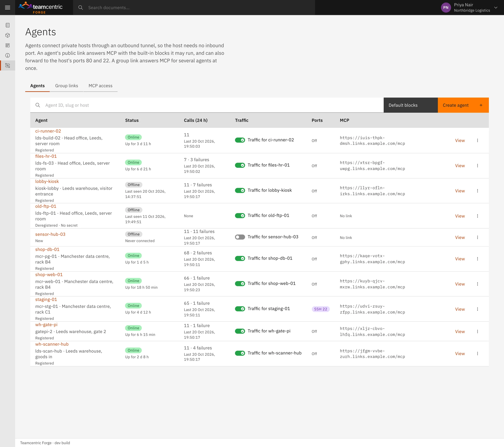Open the shop-db-01 agent link
This screenshot has height=447, width=504.
(47, 249)
